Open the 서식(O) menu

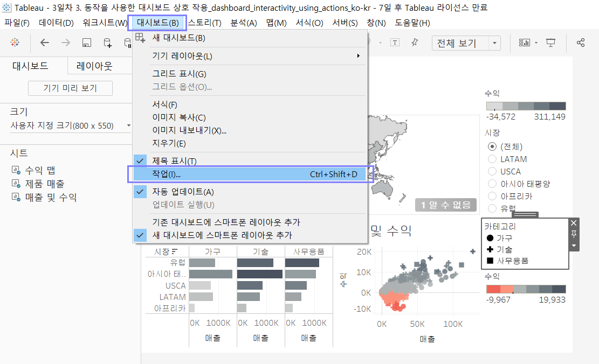pyautogui.click(x=309, y=23)
